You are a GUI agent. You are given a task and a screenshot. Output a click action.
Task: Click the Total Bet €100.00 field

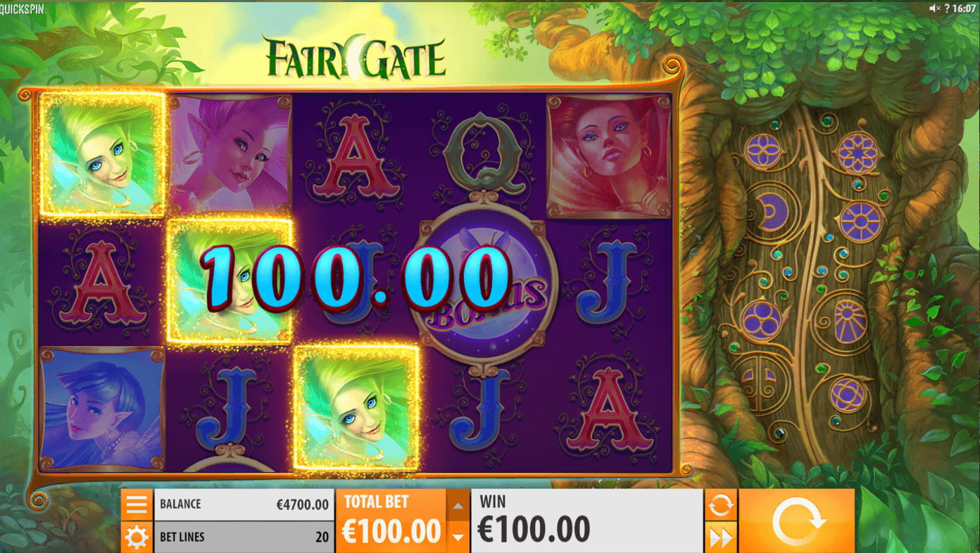pos(391,521)
